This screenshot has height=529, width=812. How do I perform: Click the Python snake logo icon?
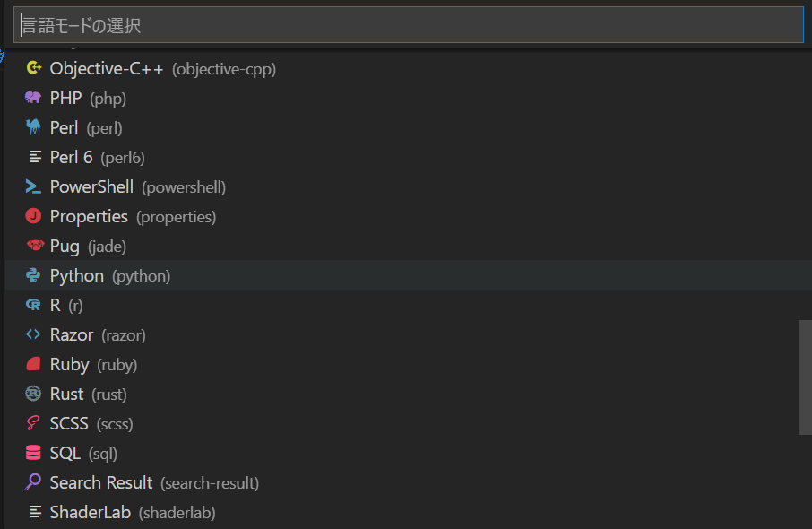tap(33, 274)
